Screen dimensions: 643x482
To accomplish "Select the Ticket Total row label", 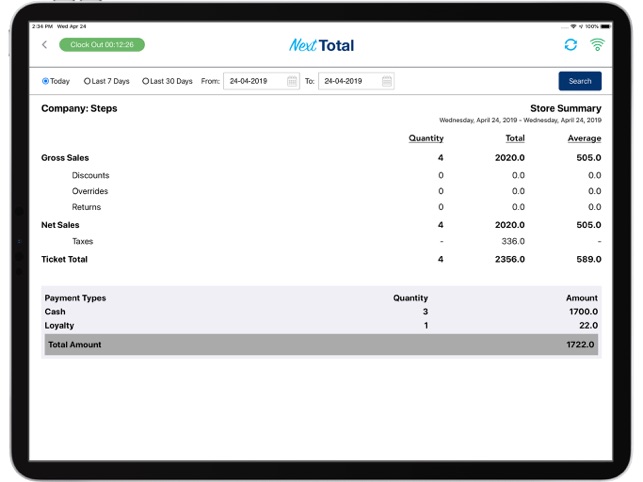I will (x=64, y=259).
